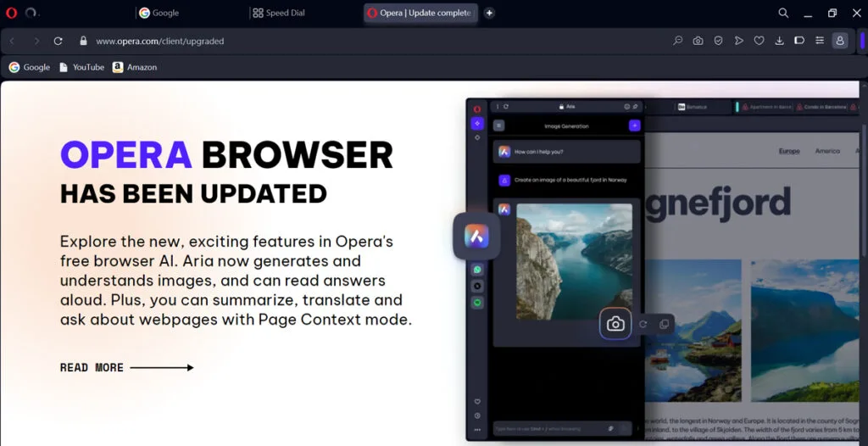The height and width of the screenshot is (446, 868).
Task: Select the loading tab beside Opera menu
Action: point(31,13)
